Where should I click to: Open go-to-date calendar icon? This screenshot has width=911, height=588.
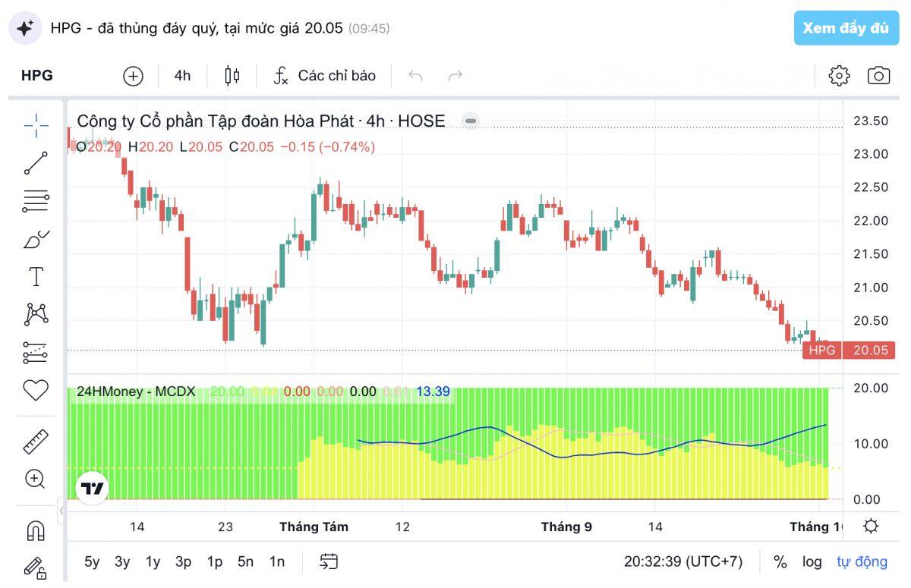pos(329,561)
